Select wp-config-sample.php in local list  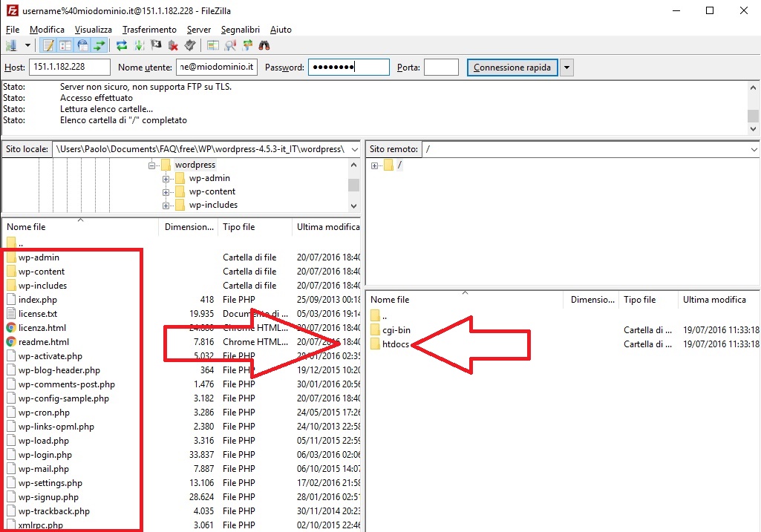(64, 398)
